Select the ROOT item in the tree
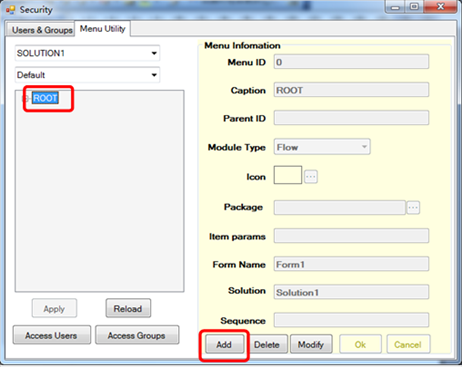The height and width of the screenshot is (367, 462). tap(45, 98)
